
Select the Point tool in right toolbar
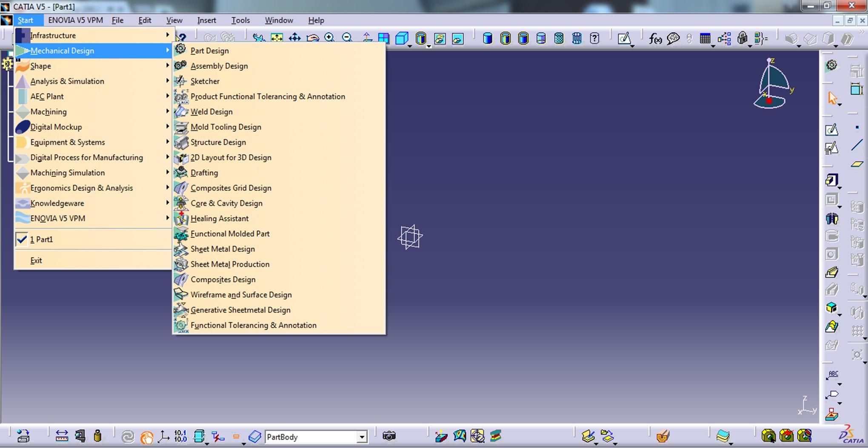coord(857,127)
